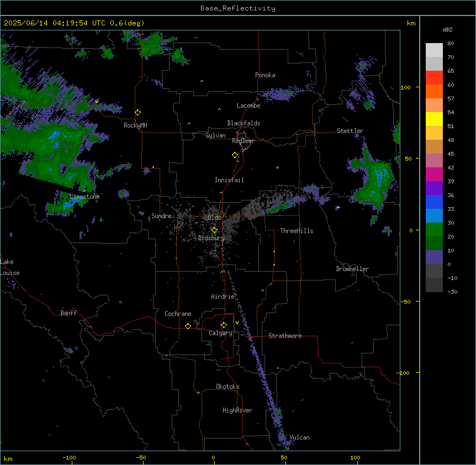476x465 pixels.
Task: Click the Banff map label
Action: 68,313
